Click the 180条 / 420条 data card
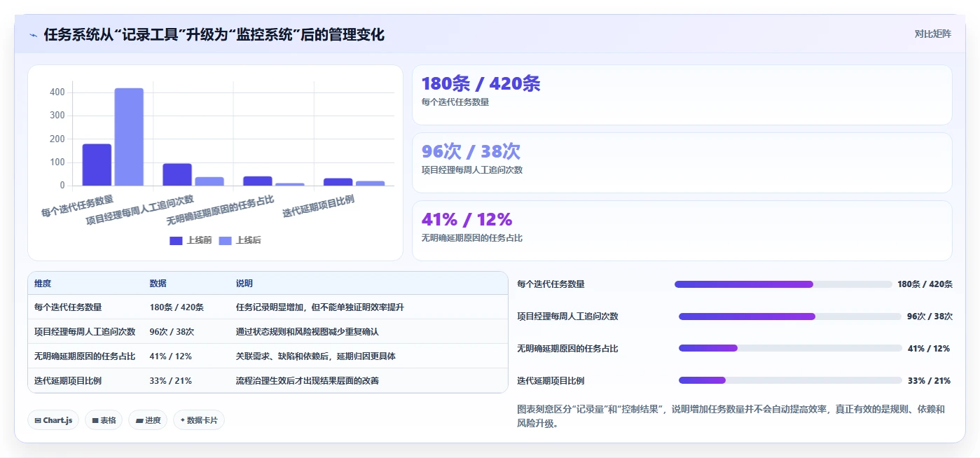Image resolution: width=980 pixels, height=458 pixels. [682, 95]
